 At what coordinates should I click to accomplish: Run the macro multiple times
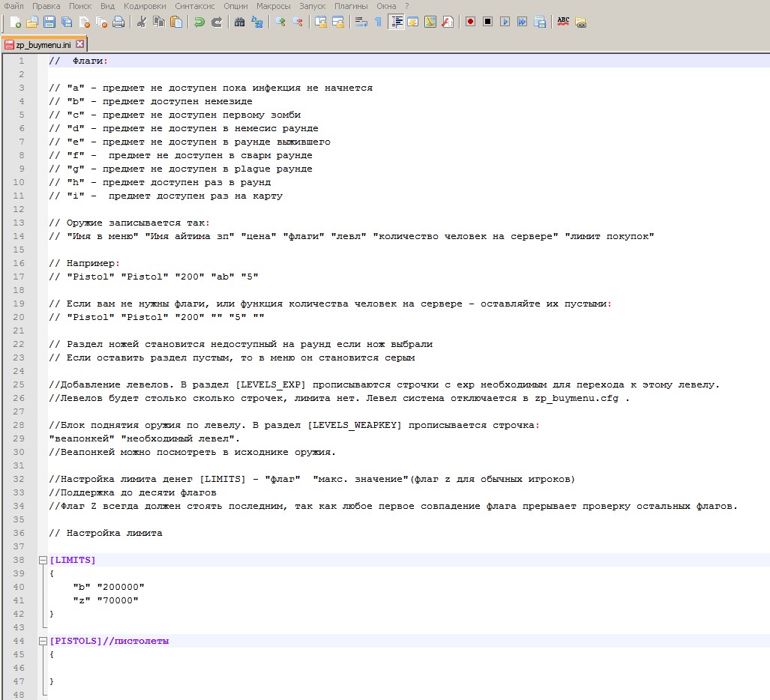[x=523, y=22]
